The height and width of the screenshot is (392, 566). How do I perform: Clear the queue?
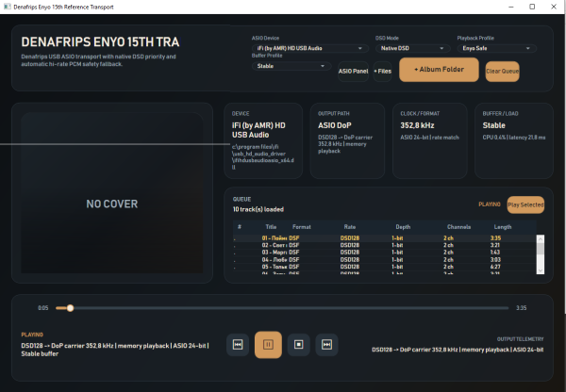tap(502, 71)
